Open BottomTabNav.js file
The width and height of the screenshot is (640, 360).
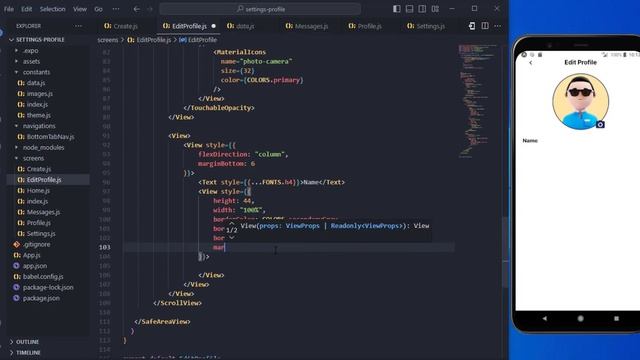click(50, 137)
